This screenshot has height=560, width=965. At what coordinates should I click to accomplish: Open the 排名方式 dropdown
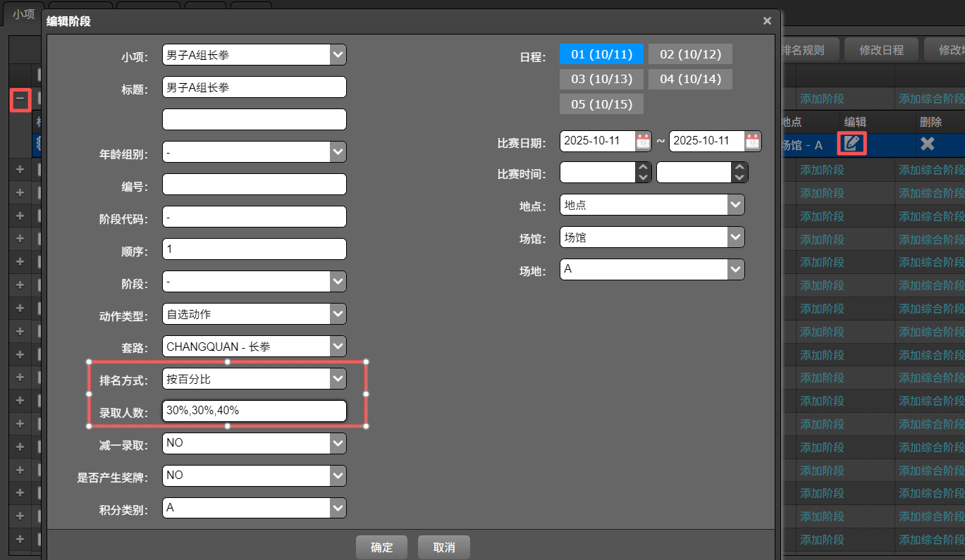click(338, 379)
